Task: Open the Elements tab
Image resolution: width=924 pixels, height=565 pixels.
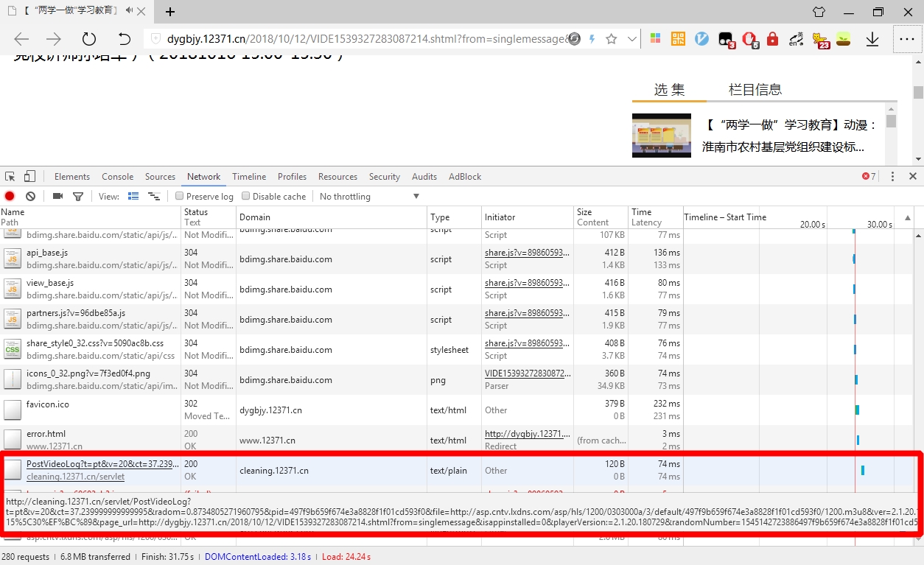Action: [72, 177]
